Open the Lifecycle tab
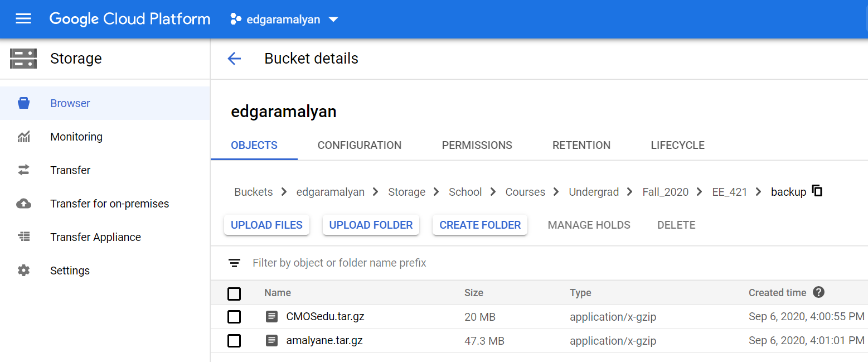The image size is (868, 362). [677, 145]
